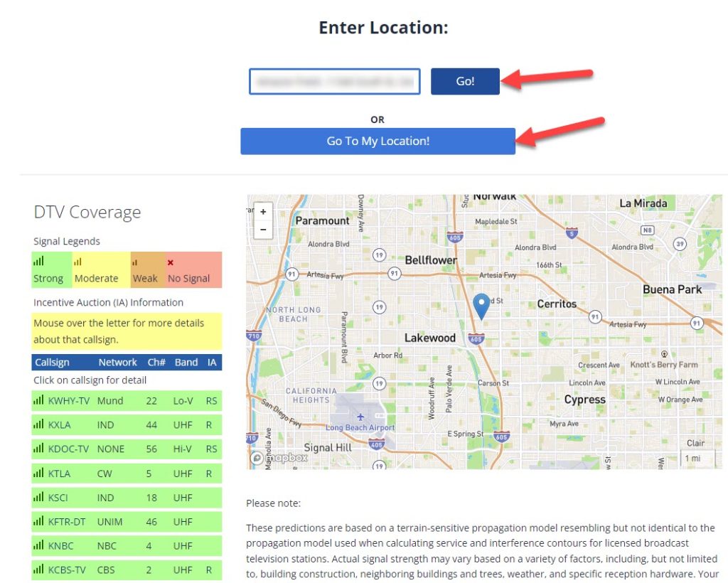
Task: Click the Weak signal legend icon
Action: tap(134, 263)
